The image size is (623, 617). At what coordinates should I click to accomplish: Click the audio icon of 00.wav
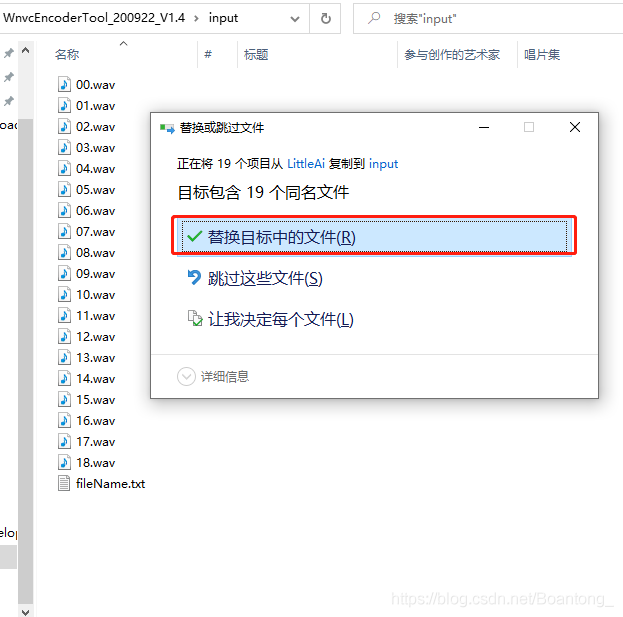[64, 84]
